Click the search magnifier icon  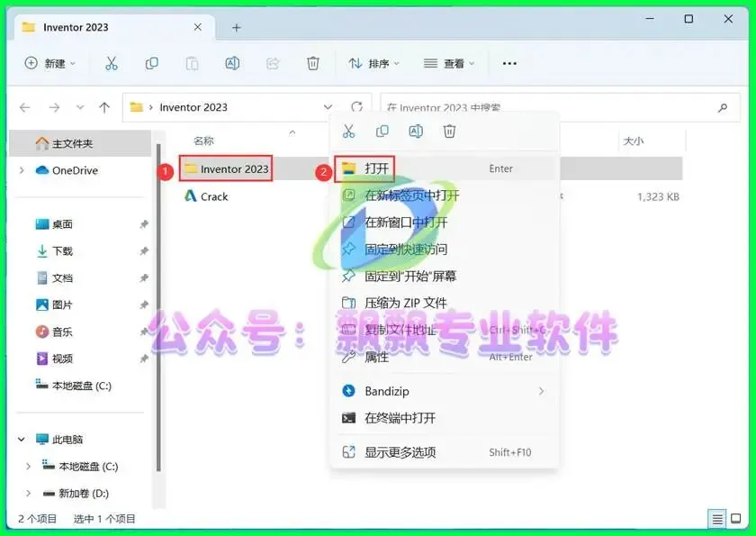(x=722, y=107)
